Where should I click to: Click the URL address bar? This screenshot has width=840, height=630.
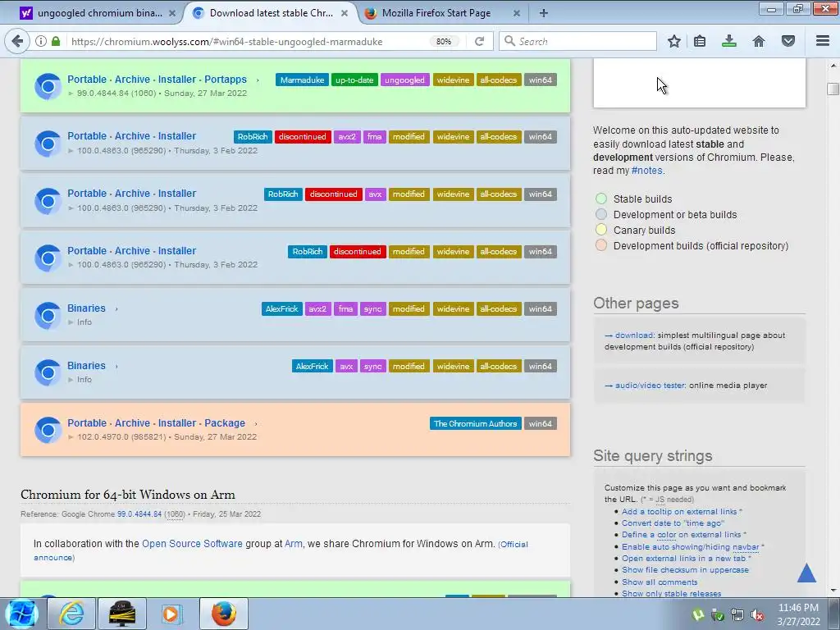point(246,41)
